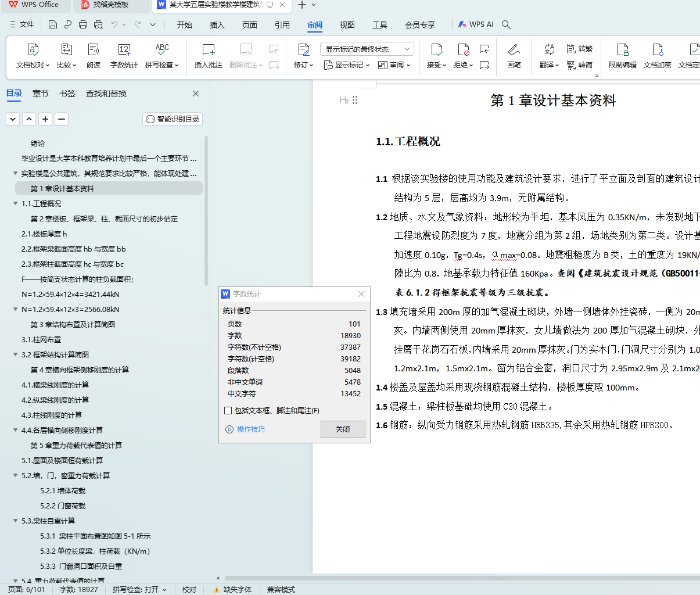
Task: Select the 画笔 pen tool
Action: click(x=514, y=56)
